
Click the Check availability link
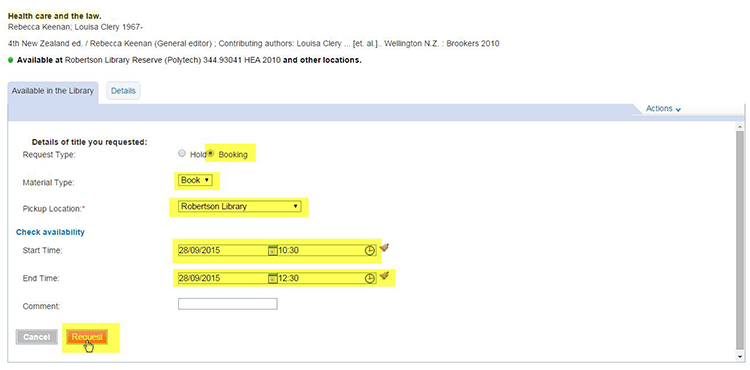click(50, 232)
